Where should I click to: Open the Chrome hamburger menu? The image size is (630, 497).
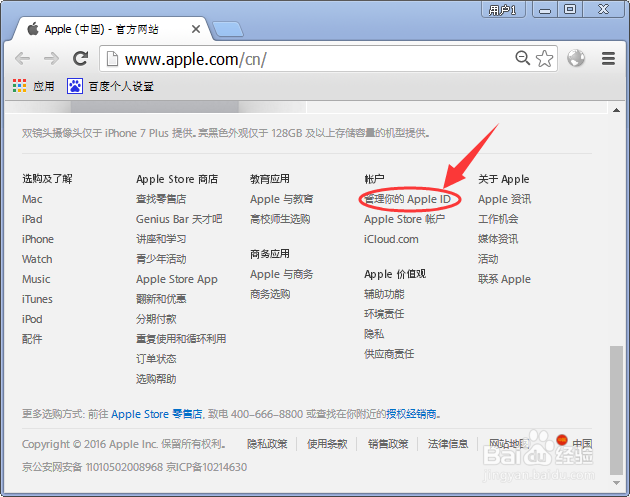click(608, 59)
